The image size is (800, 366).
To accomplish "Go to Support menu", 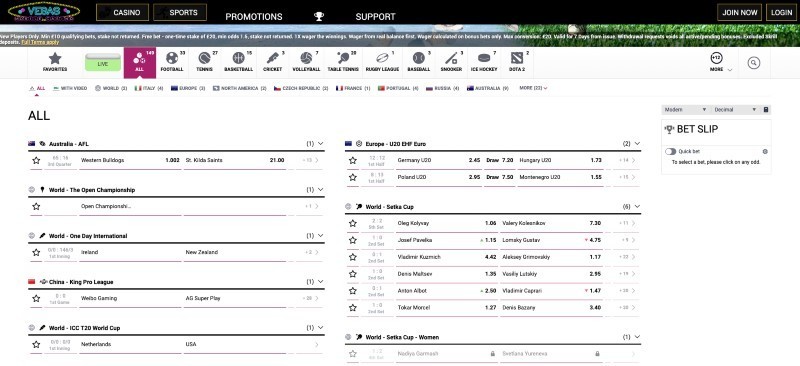I will [376, 16].
